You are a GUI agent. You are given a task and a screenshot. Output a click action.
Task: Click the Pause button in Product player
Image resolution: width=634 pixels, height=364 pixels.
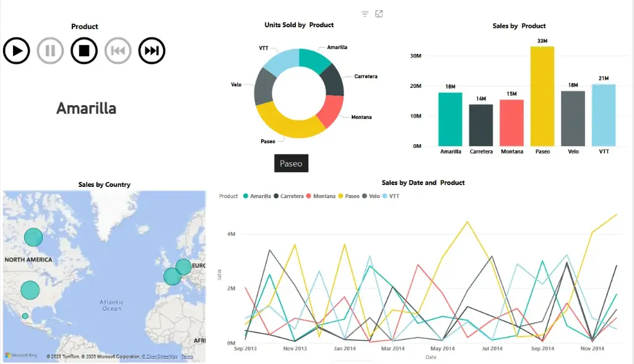click(51, 51)
